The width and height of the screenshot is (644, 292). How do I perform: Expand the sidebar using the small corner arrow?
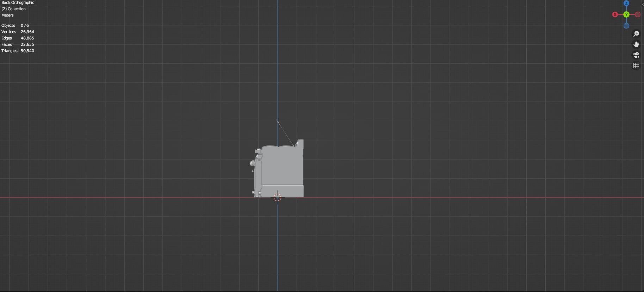click(x=643, y=4)
